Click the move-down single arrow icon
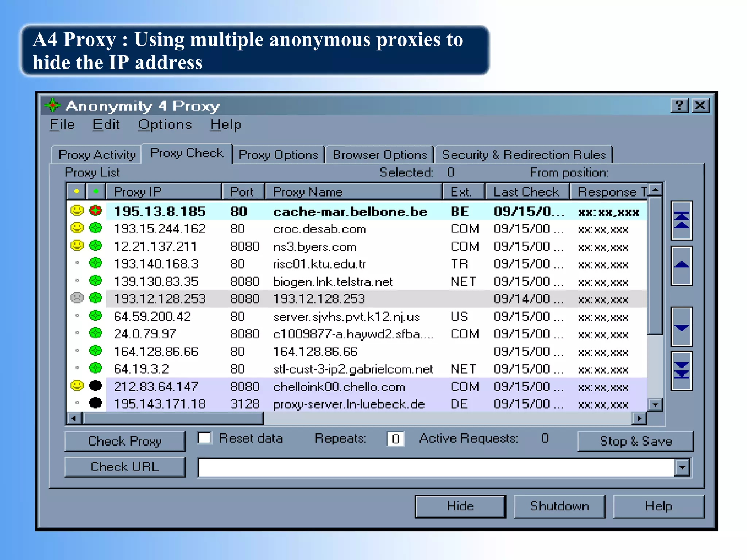 (681, 327)
